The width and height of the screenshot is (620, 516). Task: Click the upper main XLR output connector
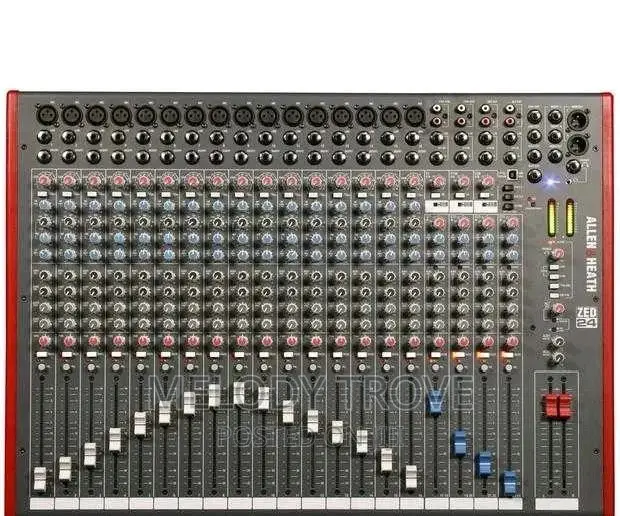click(x=577, y=120)
